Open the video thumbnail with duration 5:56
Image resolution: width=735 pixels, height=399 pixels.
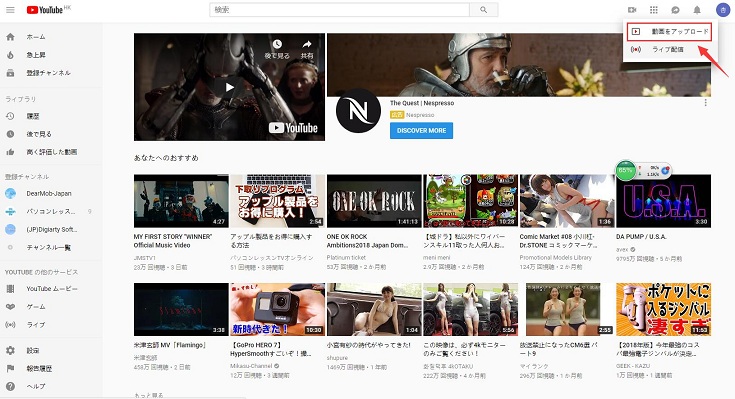pos(471,309)
